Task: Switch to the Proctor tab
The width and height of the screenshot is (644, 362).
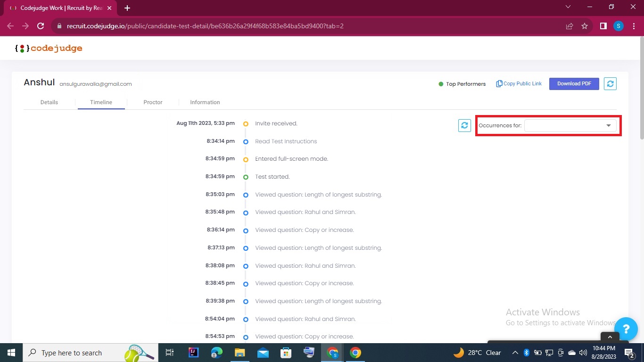Action: pyautogui.click(x=153, y=102)
